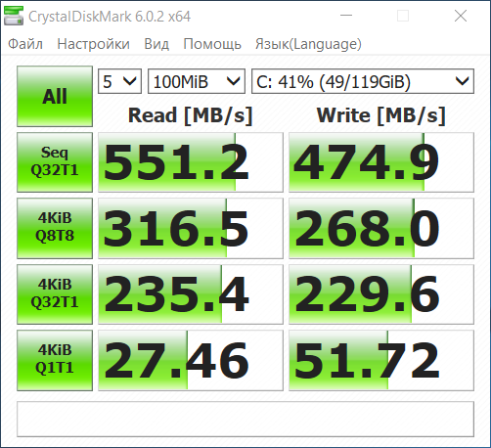
Task: Click the 4KiB Q32T1 write result 229.6
Action: (381, 294)
